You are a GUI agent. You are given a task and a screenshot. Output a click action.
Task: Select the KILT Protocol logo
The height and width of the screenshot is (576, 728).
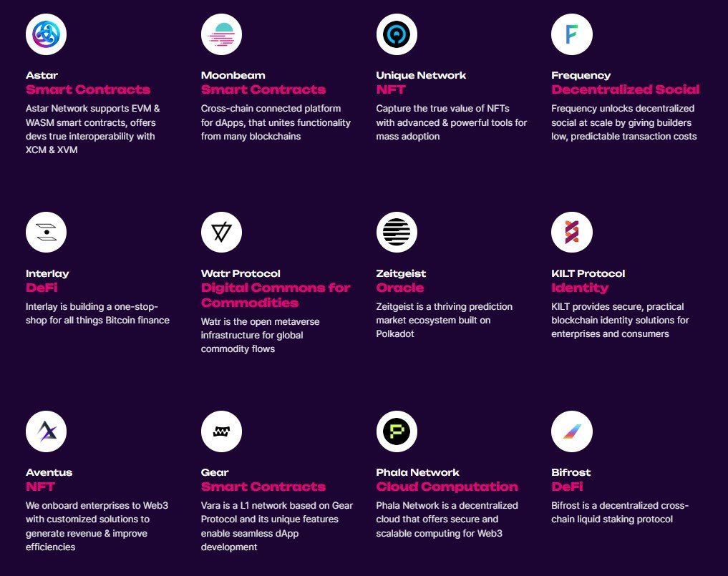pos(571,233)
